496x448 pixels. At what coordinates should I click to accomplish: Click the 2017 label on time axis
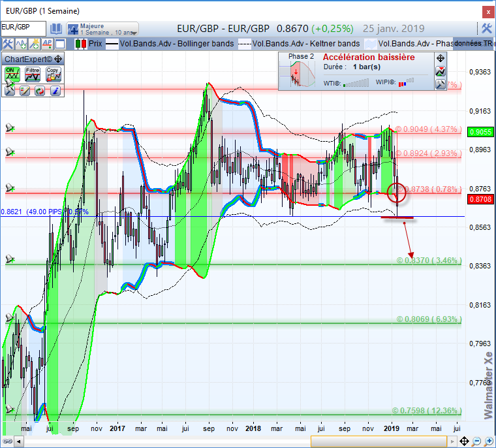pyautogui.click(x=117, y=428)
